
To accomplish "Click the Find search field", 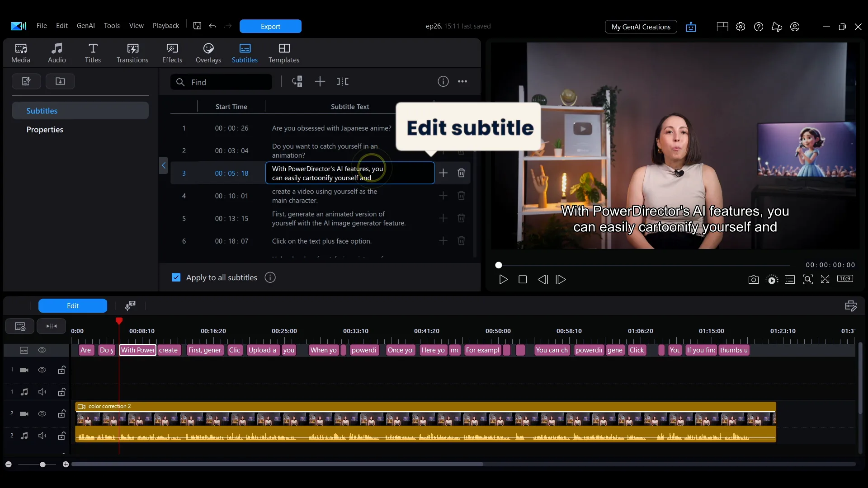I will 222,82.
